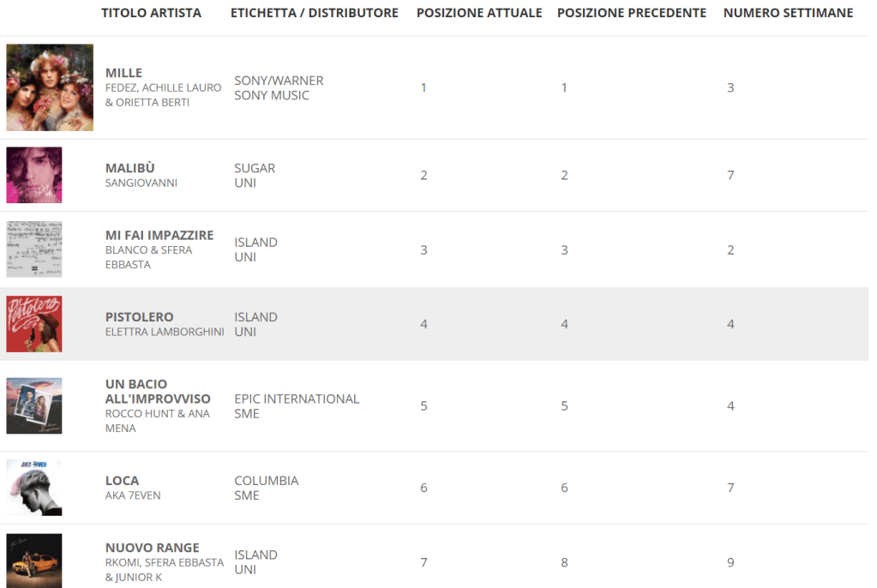Open the UN BACIO ALL'IMPROVVISO title
Screen dimensions: 877x588
click(158, 391)
